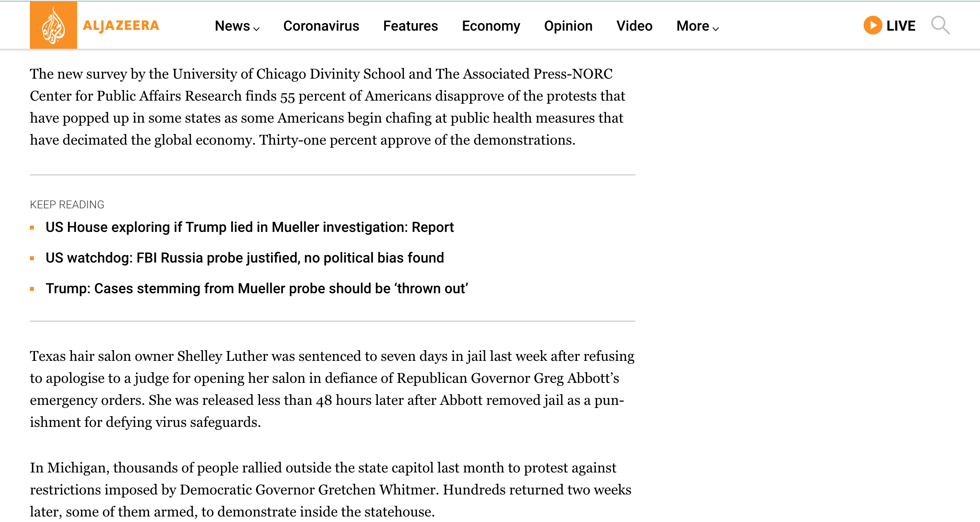
Task: Navigate to the Opinion section
Action: (x=568, y=26)
